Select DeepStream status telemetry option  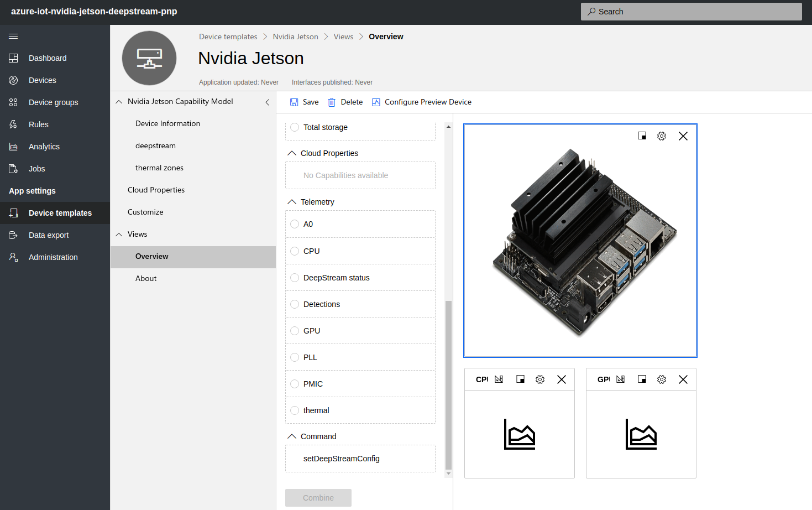tap(295, 278)
